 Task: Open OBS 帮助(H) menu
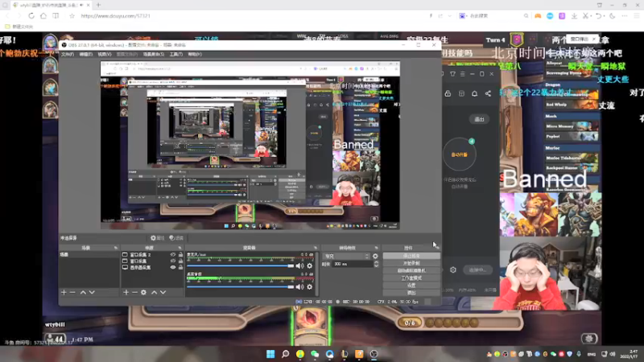195,54
